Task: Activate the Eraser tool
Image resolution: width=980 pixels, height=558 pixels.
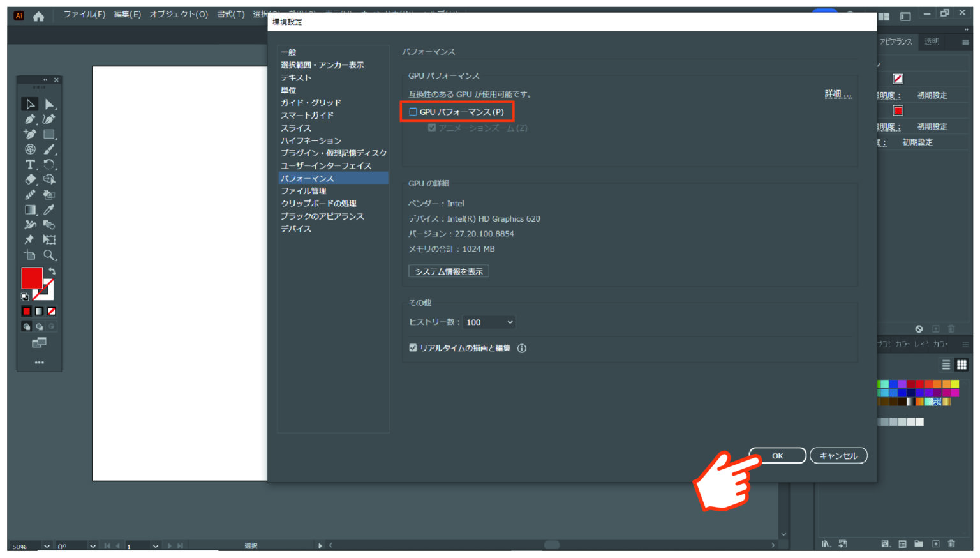Action: [x=29, y=179]
